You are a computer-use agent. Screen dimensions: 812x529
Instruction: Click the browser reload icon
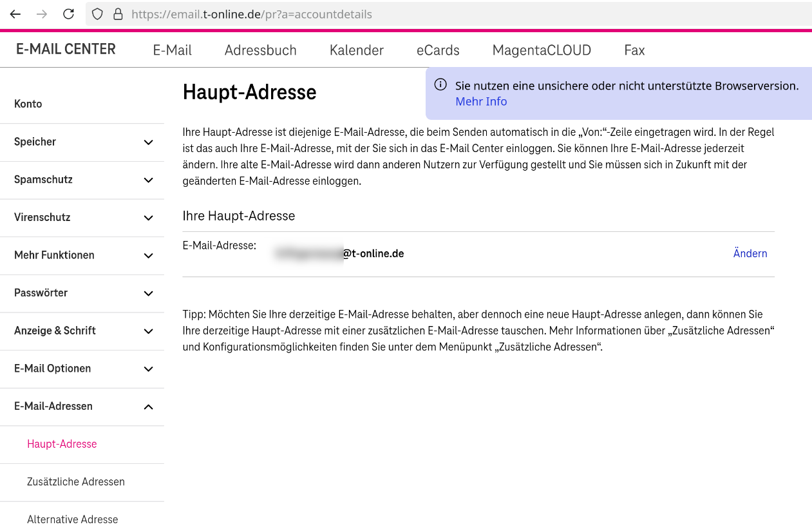[x=68, y=14]
